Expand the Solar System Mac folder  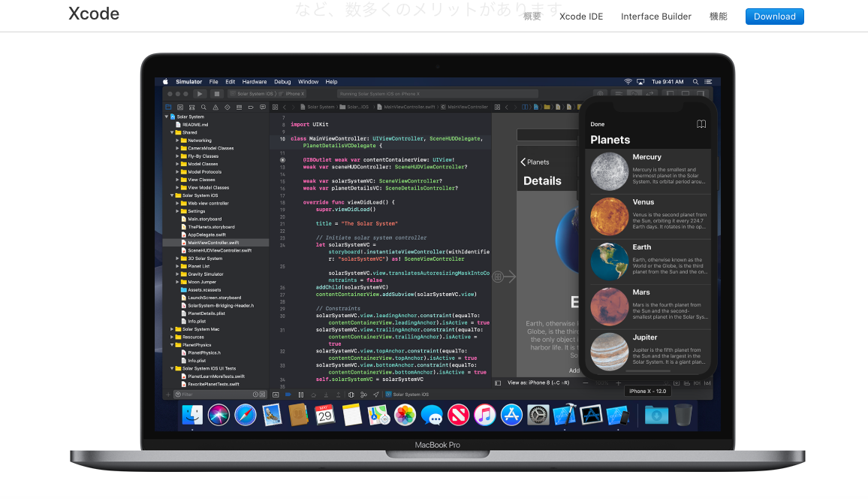[x=172, y=329]
